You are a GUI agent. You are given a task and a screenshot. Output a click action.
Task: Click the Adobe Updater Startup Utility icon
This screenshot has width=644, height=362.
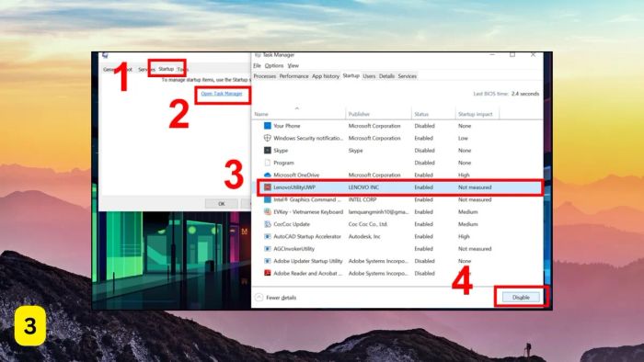pos(268,261)
